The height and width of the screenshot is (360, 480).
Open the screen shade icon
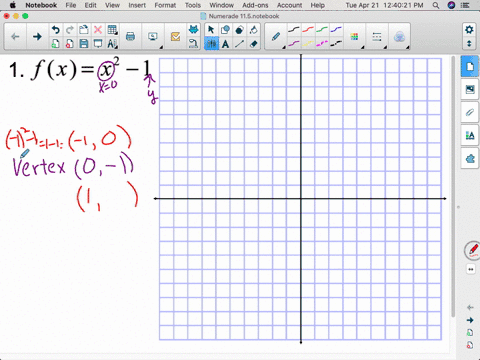pos(98,44)
